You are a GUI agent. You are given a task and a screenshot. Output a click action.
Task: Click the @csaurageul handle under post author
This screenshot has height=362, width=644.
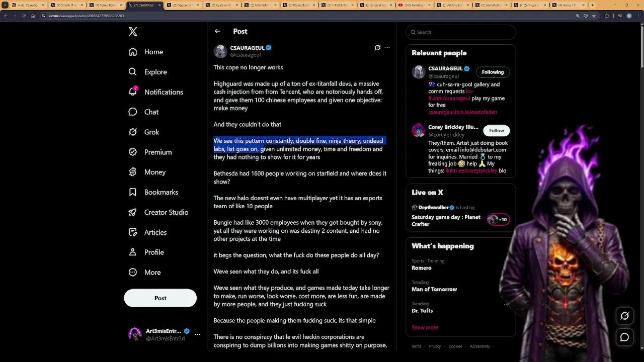click(x=246, y=55)
